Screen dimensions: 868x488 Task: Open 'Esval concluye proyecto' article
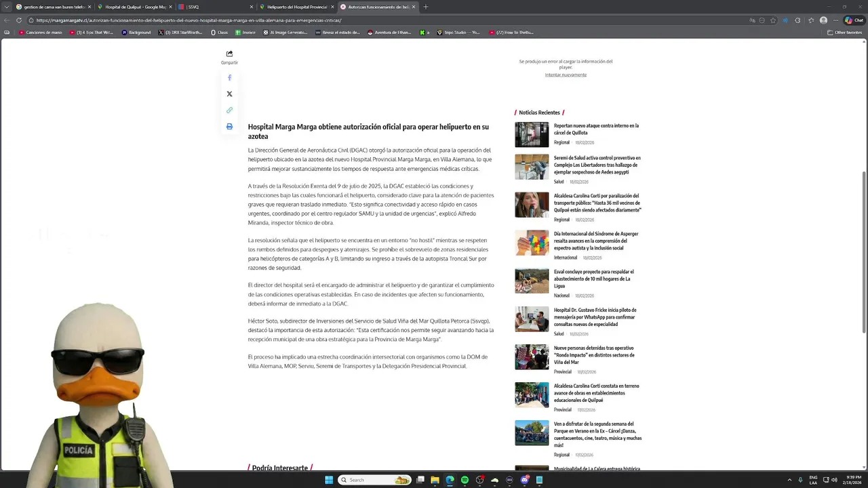[594, 279]
